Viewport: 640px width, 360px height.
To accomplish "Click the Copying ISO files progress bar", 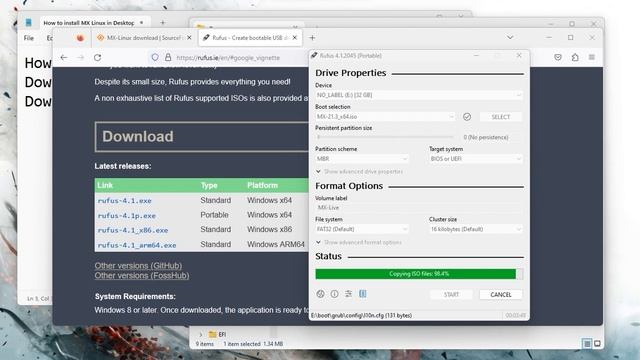I will coord(419,274).
